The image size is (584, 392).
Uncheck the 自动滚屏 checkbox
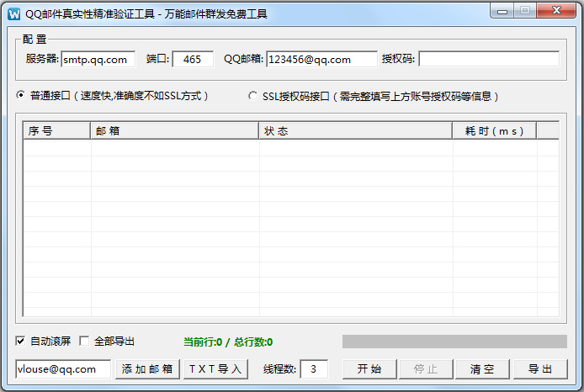point(20,341)
